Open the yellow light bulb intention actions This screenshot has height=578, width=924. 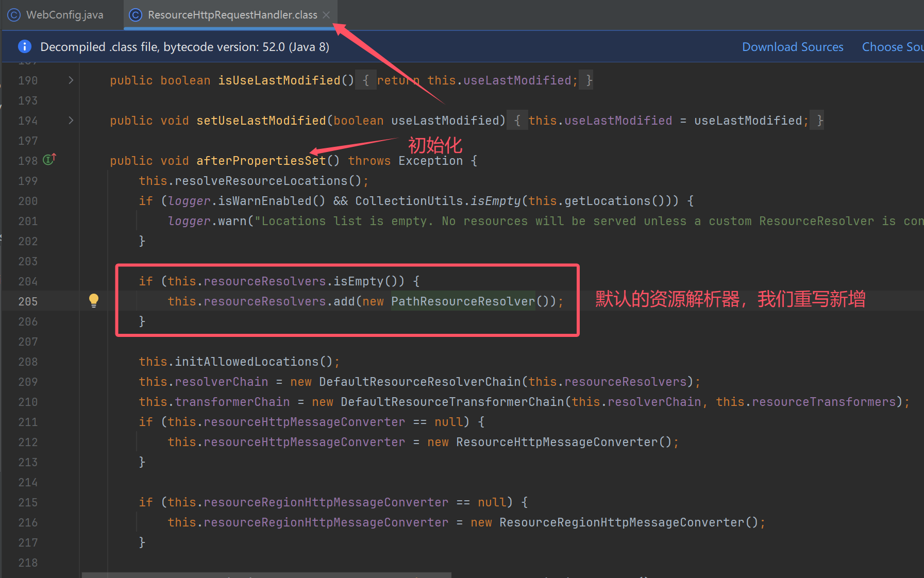tap(94, 300)
